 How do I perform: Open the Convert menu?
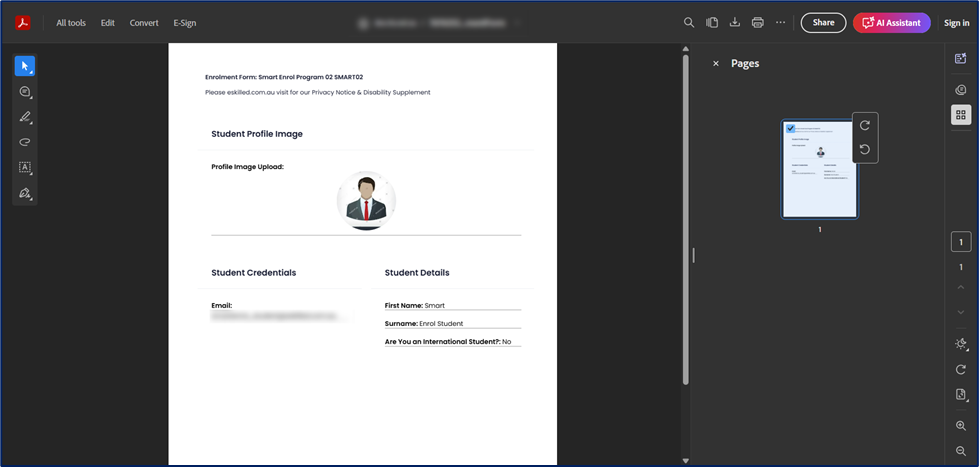point(144,23)
